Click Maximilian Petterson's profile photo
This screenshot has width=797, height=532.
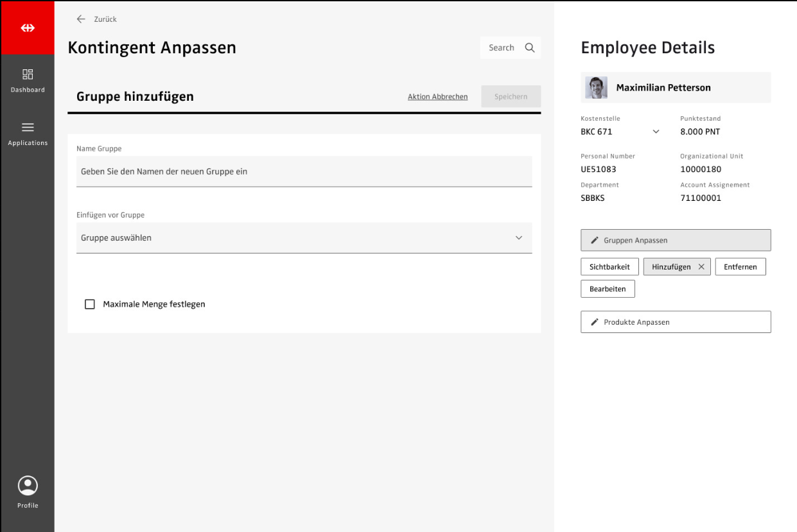click(x=596, y=88)
